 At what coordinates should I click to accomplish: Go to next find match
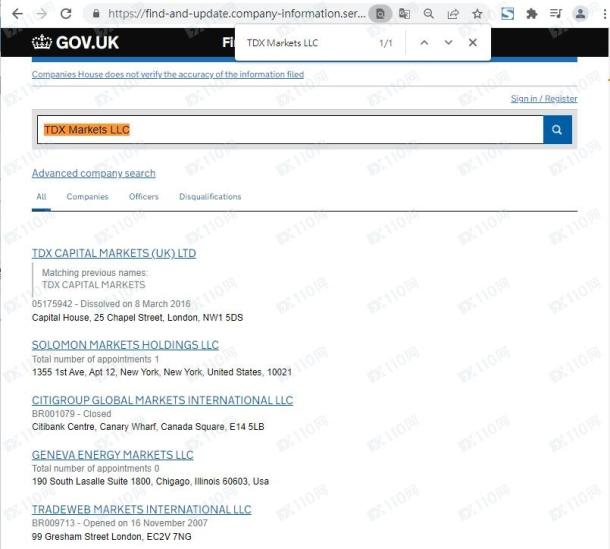(449, 43)
